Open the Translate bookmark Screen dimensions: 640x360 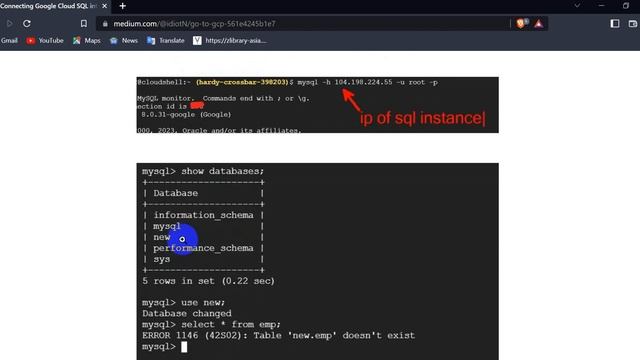(166, 40)
